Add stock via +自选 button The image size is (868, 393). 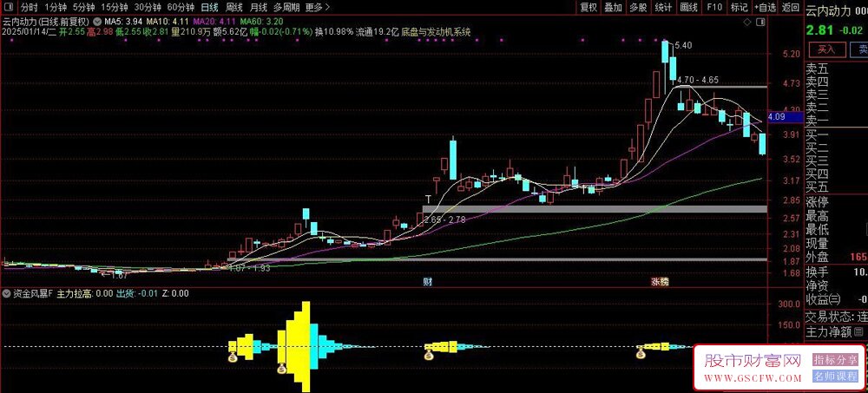point(765,7)
